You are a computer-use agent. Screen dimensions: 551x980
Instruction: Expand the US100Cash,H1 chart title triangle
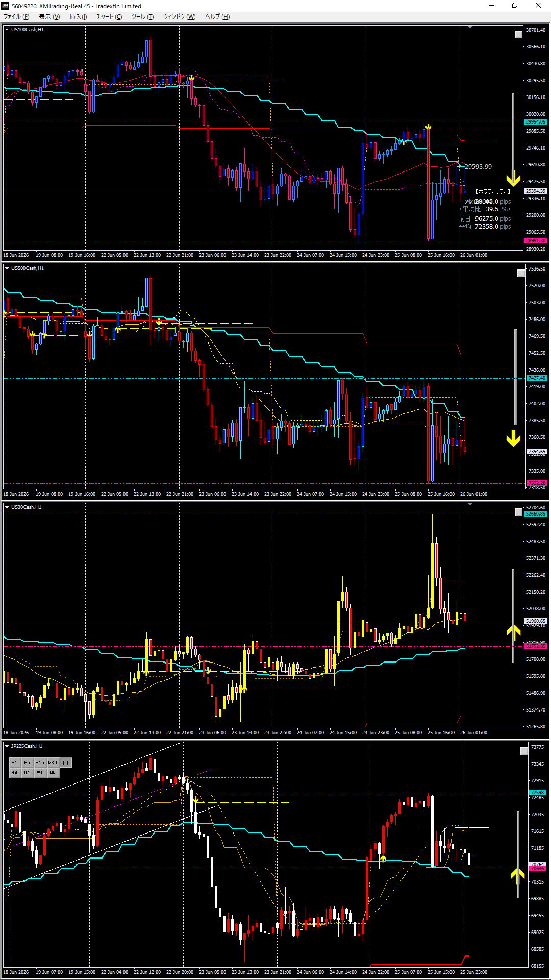[x=7, y=30]
